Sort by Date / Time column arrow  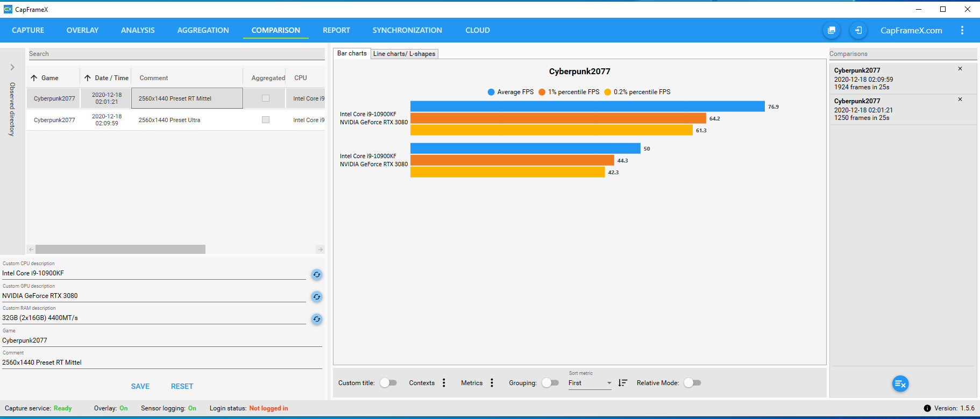click(x=88, y=78)
